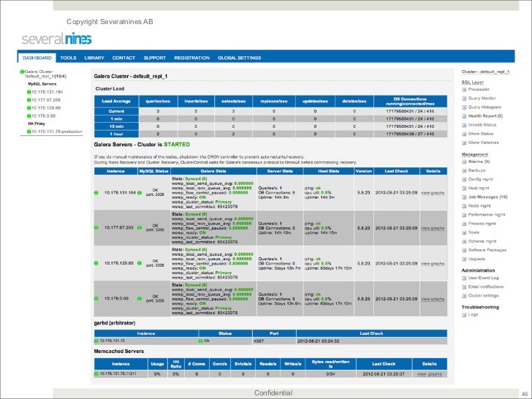Screen dimensions: 532x399
Task: Click the icon beside Processlist
Action: pyautogui.click(x=464, y=89)
